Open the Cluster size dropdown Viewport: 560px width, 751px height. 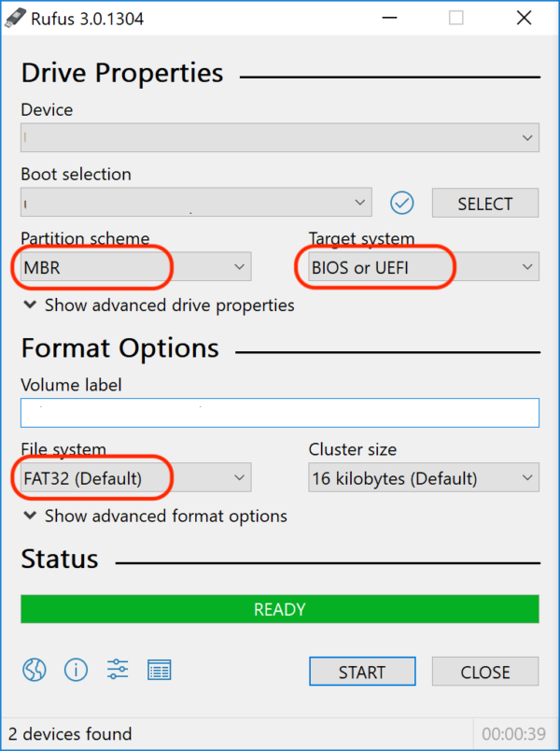coord(423,477)
